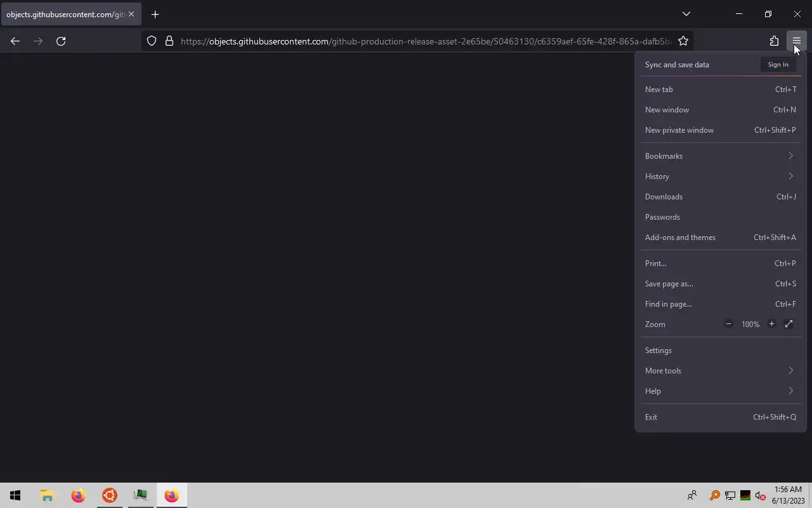Screen dimensions: 812x508
Task: Choose Save page as...
Action: pos(721,284)
